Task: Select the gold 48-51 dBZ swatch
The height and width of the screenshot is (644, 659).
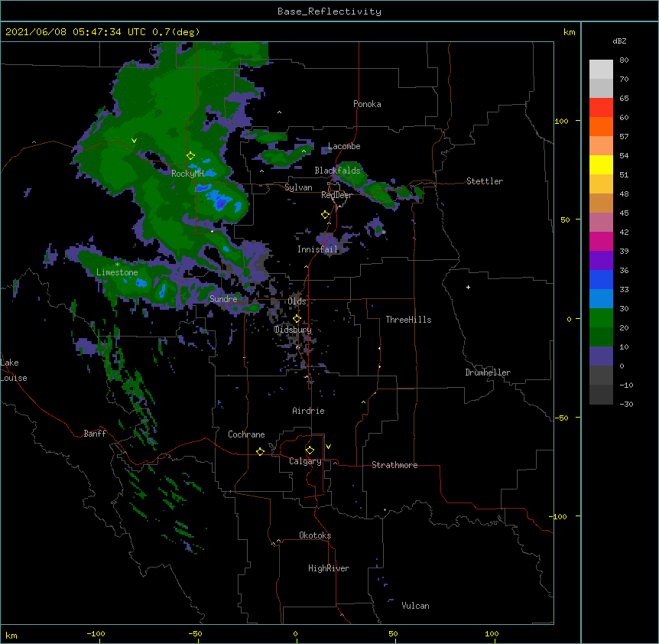Action: (601, 184)
